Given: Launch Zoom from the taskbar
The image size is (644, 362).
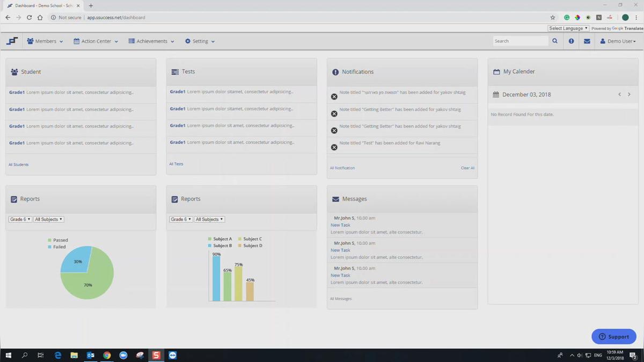Looking at the screenshot, I should point(123,355).
